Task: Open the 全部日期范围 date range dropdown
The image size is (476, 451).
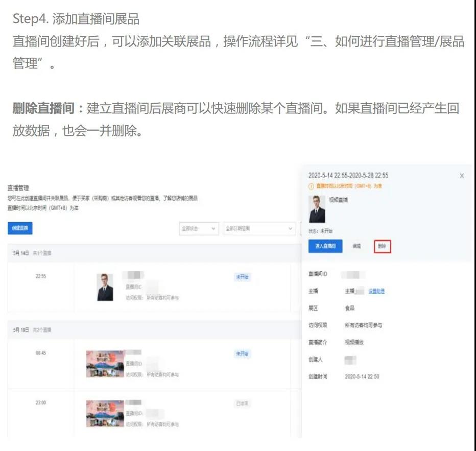Action: (x=259, y=228)
